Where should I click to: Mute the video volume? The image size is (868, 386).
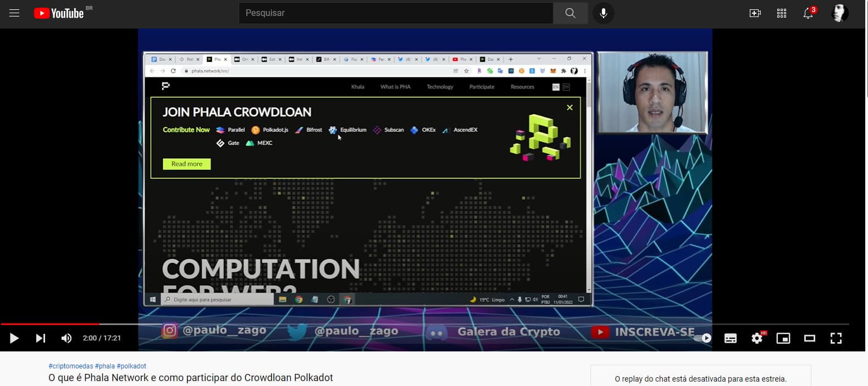tap(67, 338)
